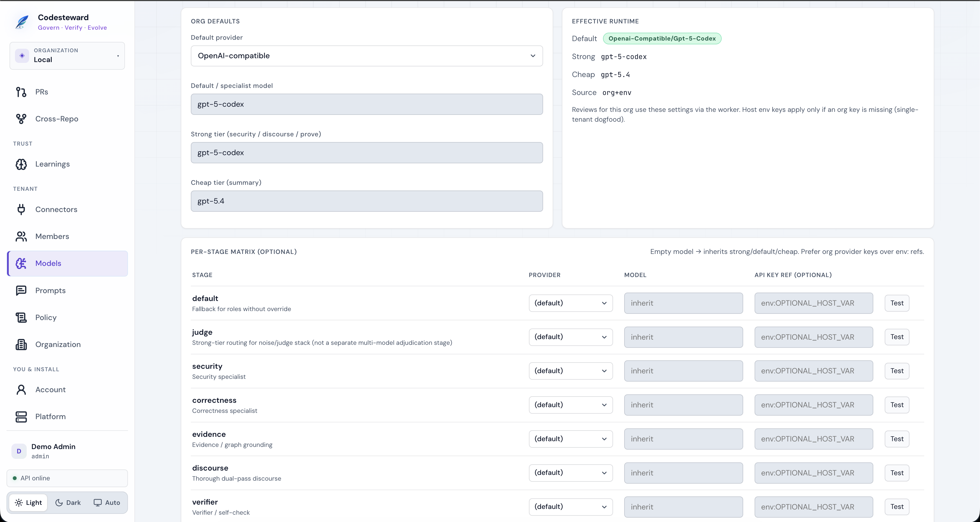Test the default stage configuration
This screenshot has width=980, height=522.
coord(897,303)
